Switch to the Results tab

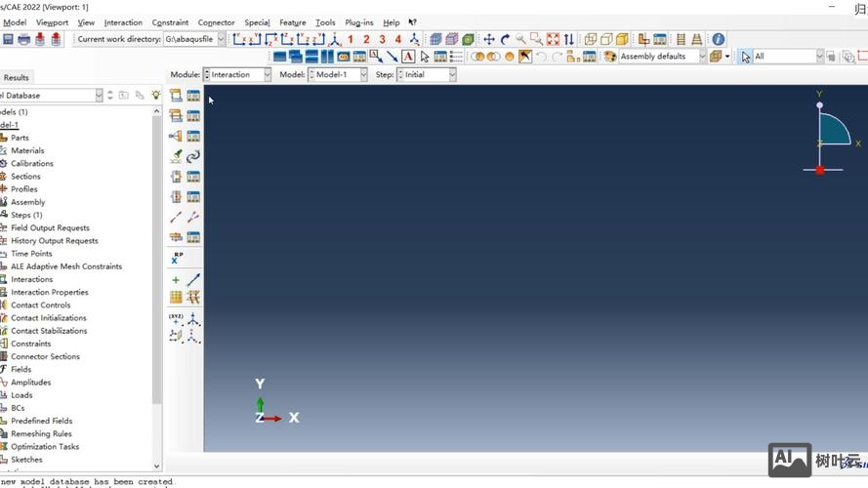coord(17,77)
